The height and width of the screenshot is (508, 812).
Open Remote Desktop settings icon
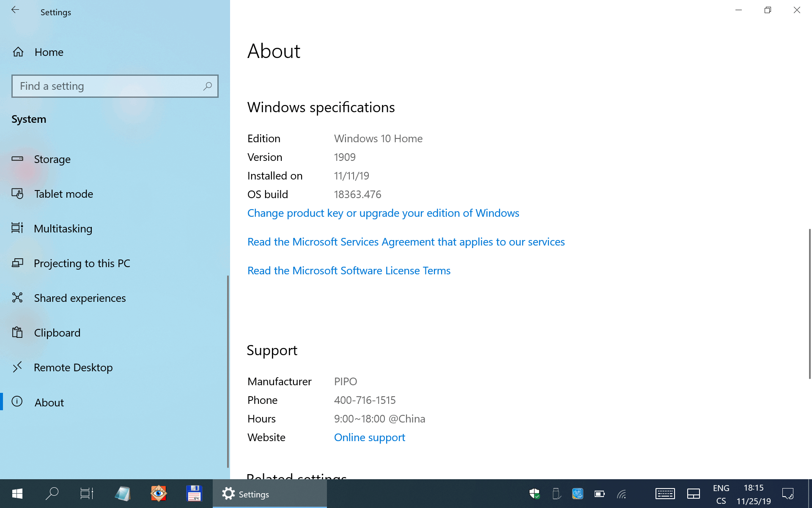click(x=17, y=367)
